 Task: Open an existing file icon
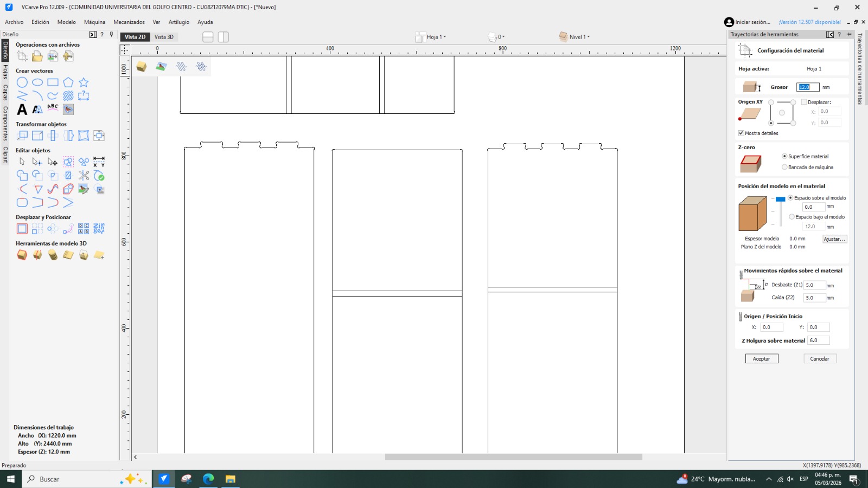point(37,56)
